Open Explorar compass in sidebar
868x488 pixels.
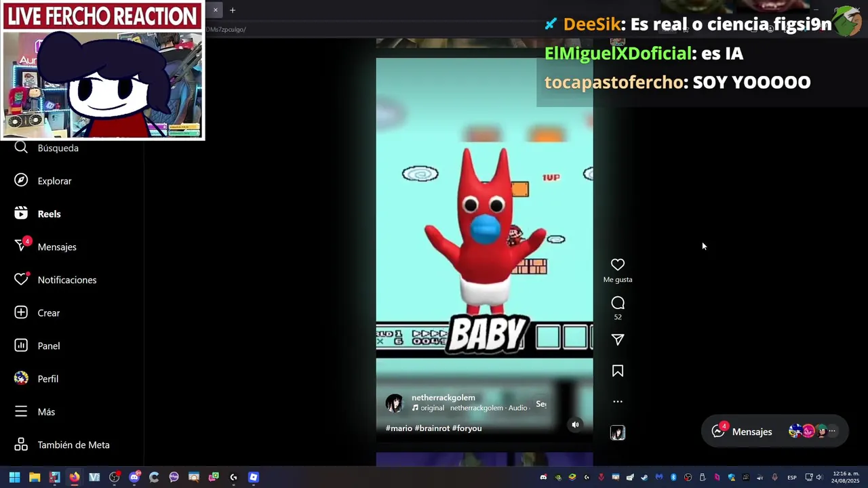(43, 181)
